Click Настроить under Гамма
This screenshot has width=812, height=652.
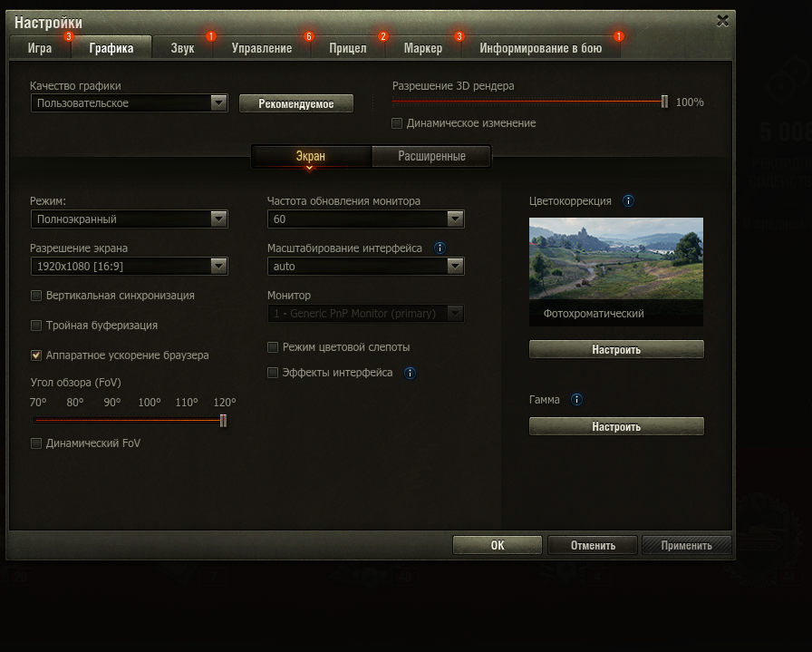(616, 425)
